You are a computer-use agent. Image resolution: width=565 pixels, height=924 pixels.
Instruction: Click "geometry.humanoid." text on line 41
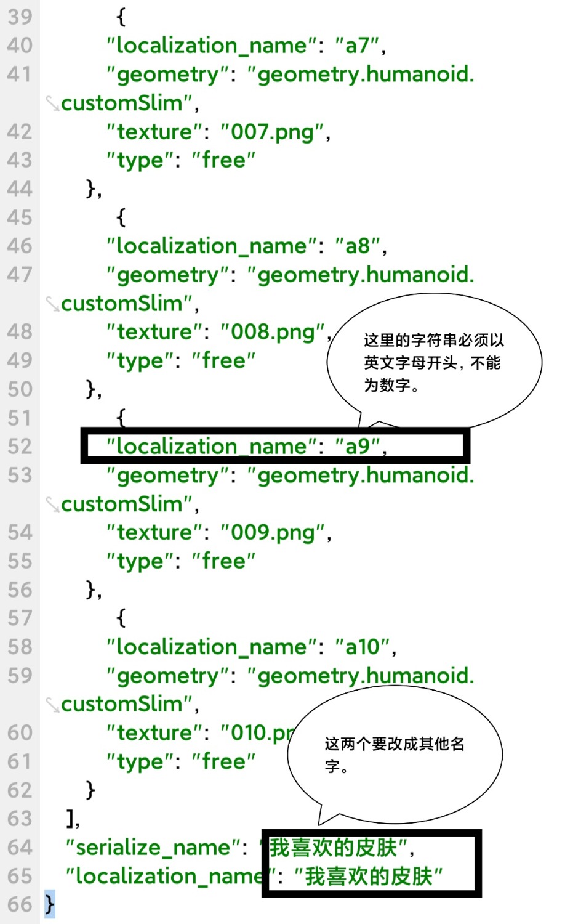coord(361,75)
